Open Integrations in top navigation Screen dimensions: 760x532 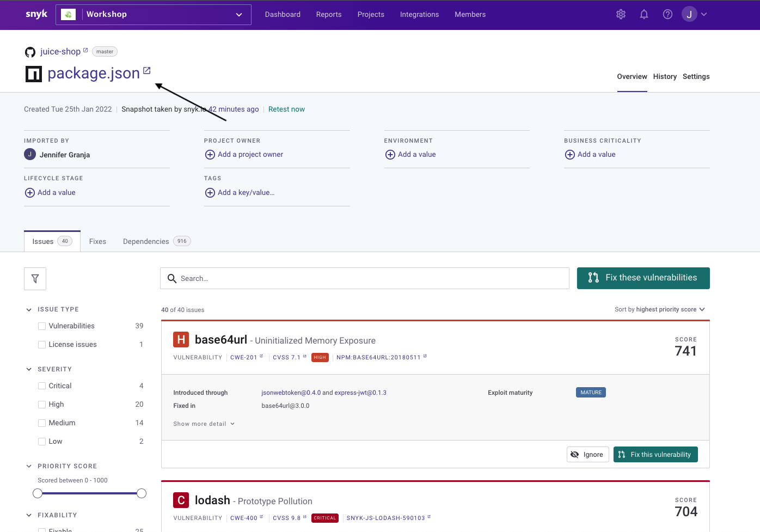(x=419, y=15)
